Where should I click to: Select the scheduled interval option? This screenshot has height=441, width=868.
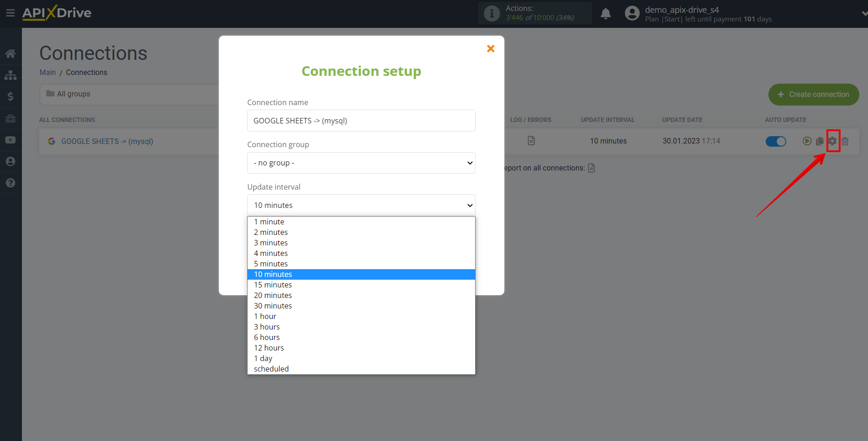361,369
